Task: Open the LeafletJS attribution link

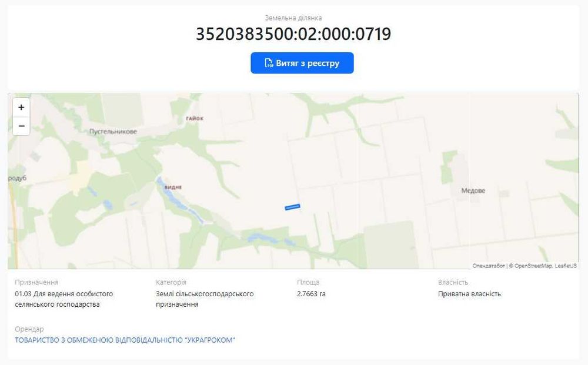Action: [566, 266]
